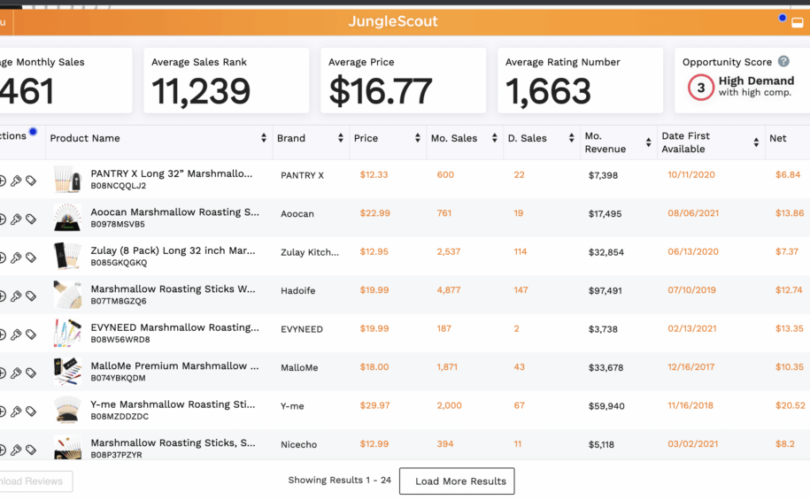Image resolution: width=810 pixels, height=500 pixels.
Task: Click Nicecho monthly sales value 394
Action: pos(445,444)
